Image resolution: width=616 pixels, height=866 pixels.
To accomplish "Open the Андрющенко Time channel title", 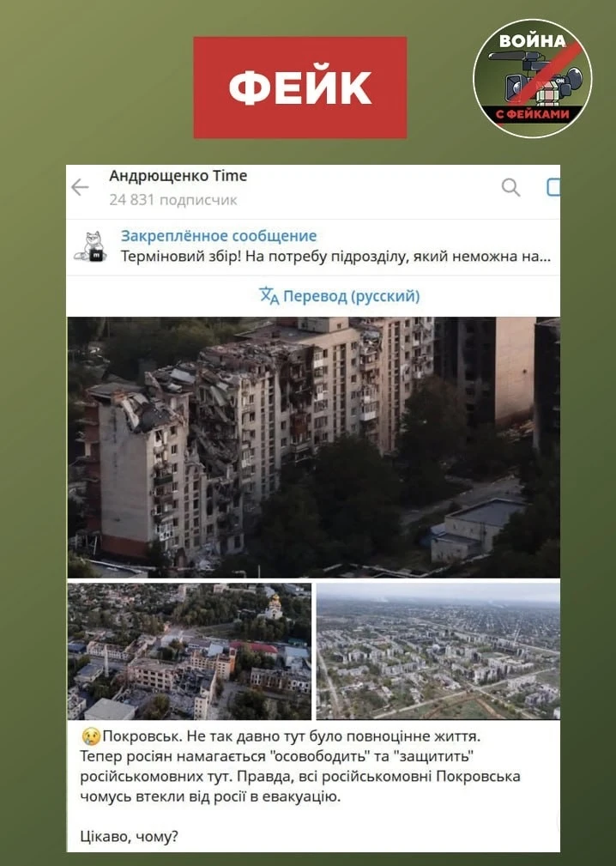I will pos(178,176).
